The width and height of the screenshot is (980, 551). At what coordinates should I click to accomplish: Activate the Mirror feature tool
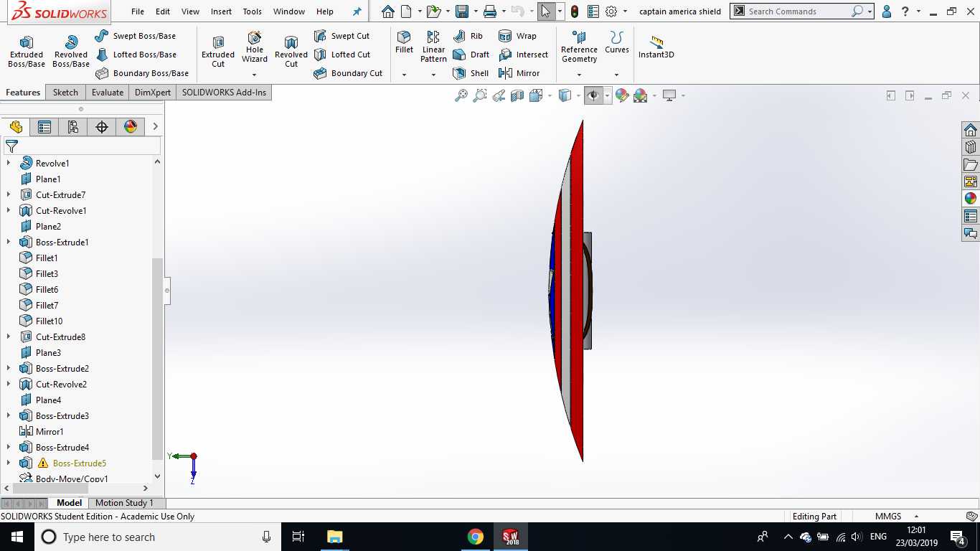[519, 73]
